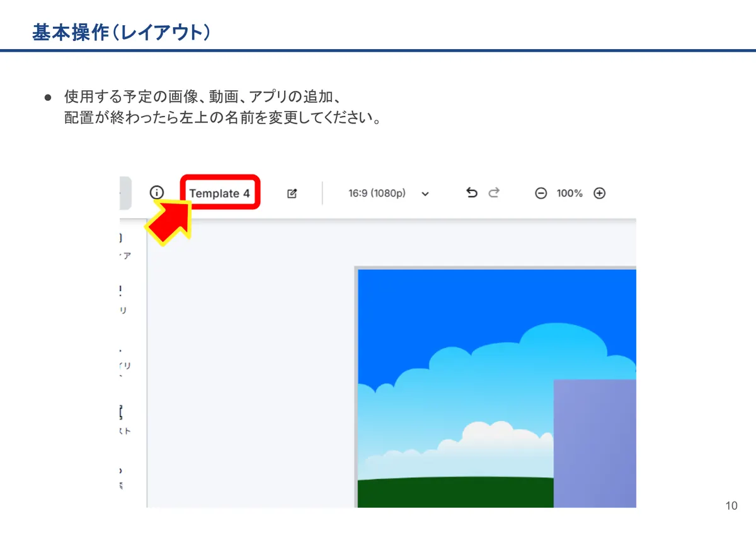Open the 16:9 (1080p) resolution dropdown

[x=389, y=193]
